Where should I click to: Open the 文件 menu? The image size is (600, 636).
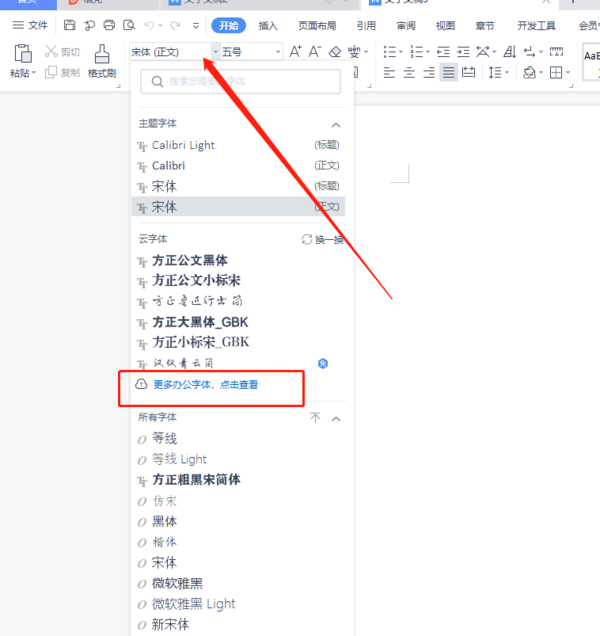click(x=30, y=25)
